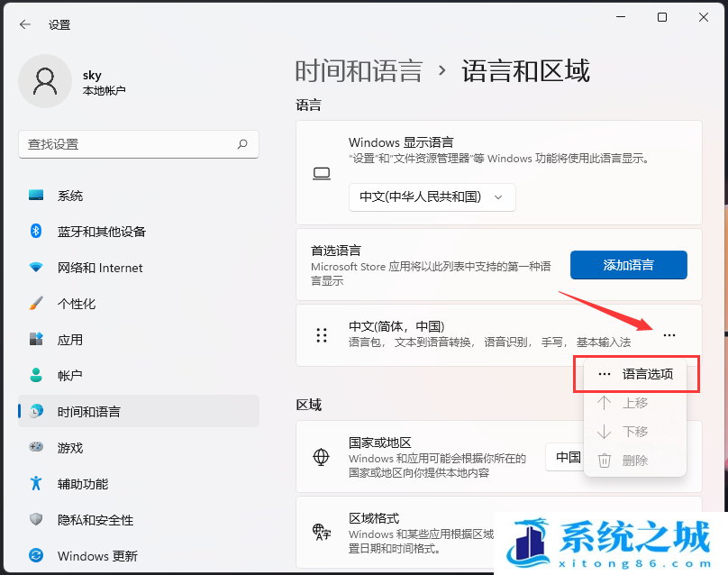Image resolution: width=728 pixels, height=575 pixels.
Task: Click the 国家或地区 card title
Action: pos(380,443)
